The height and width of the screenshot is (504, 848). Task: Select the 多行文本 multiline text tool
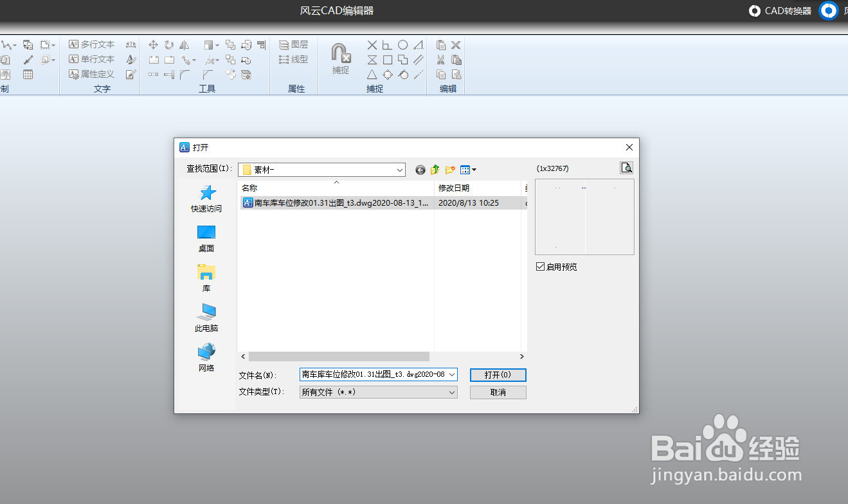[91, 44]
